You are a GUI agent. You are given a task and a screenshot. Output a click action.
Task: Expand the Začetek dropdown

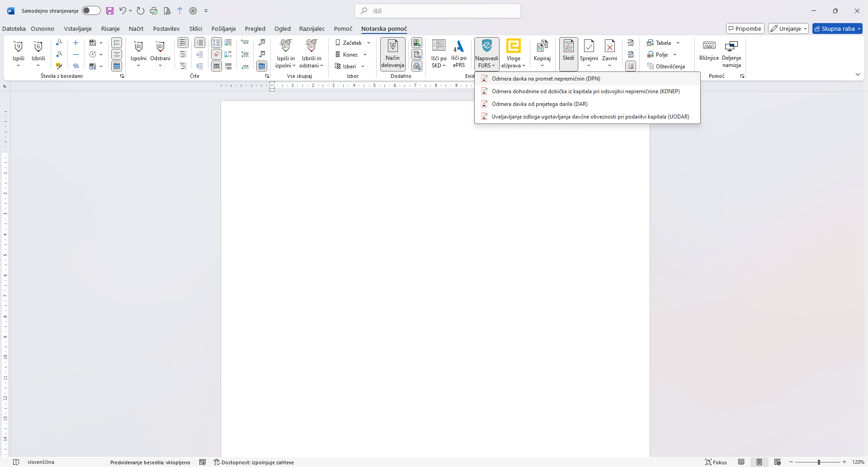[368, 43]
